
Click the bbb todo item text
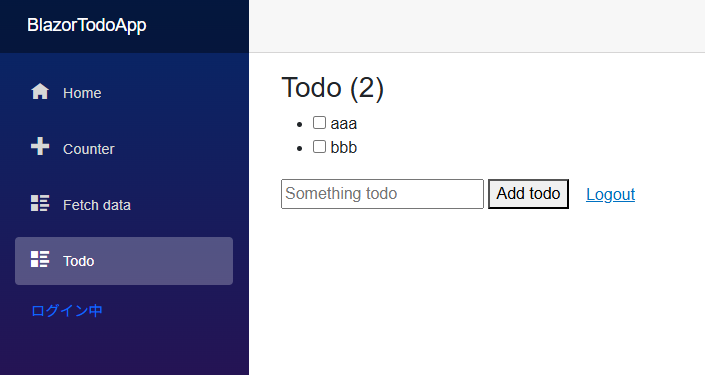point(344,147)
